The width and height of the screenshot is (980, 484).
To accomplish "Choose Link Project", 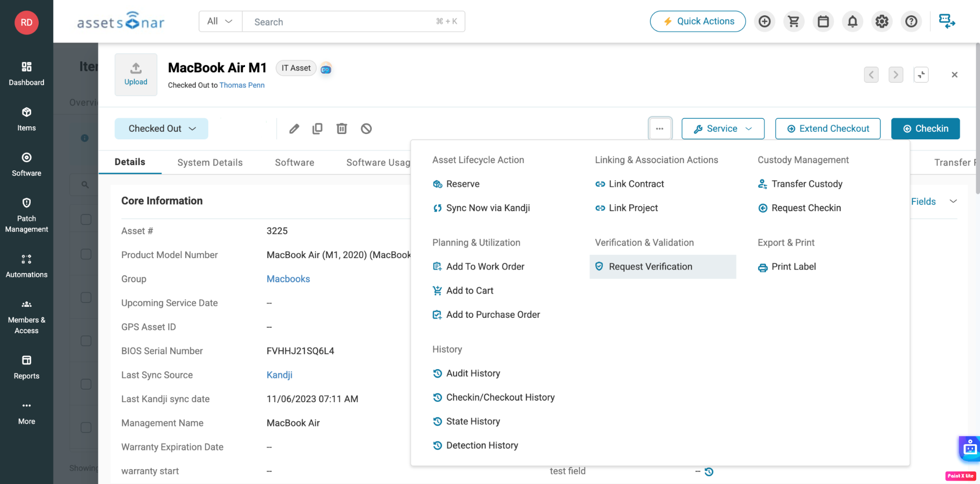I will 627,208.
